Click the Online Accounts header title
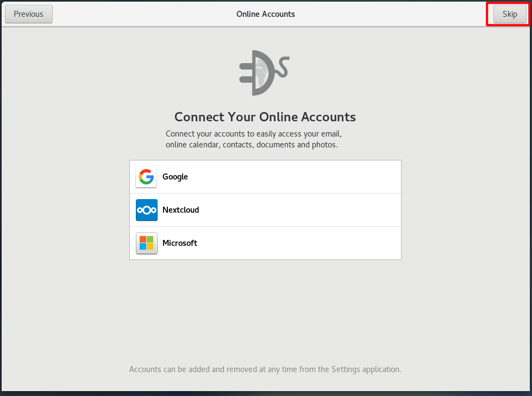Screen dimensions: 532x396 pos(266,14)
